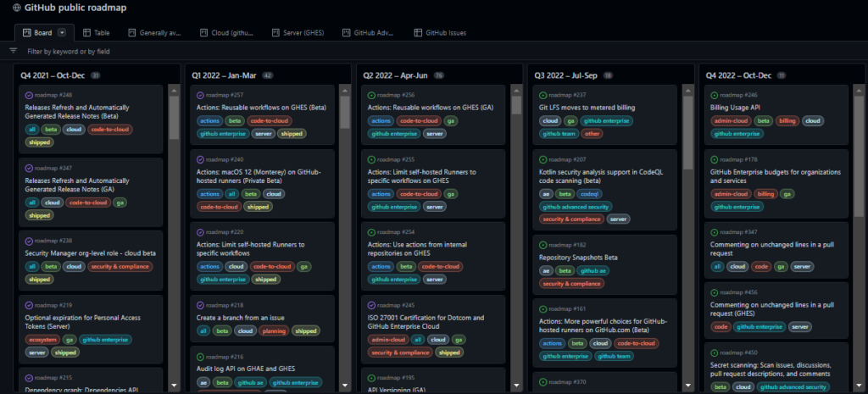
Task: Click the open status icon on roadmap #255
Action: click(x=371, y=159)
